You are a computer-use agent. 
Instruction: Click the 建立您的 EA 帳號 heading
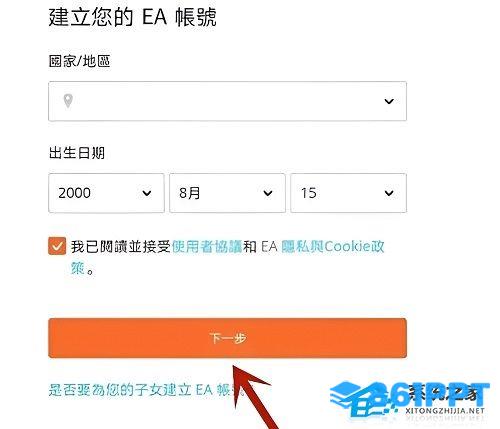point(132,17)
